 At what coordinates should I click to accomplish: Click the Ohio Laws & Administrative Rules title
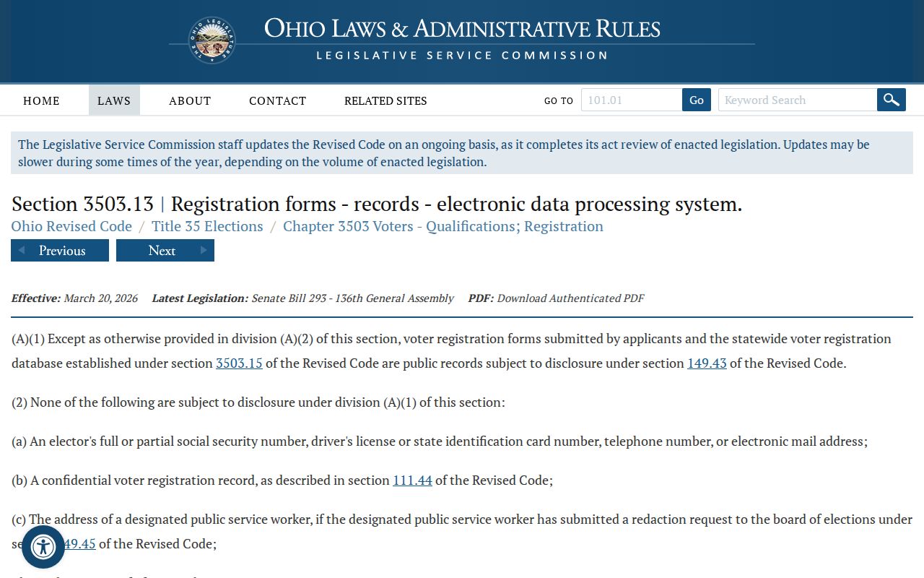462,29
